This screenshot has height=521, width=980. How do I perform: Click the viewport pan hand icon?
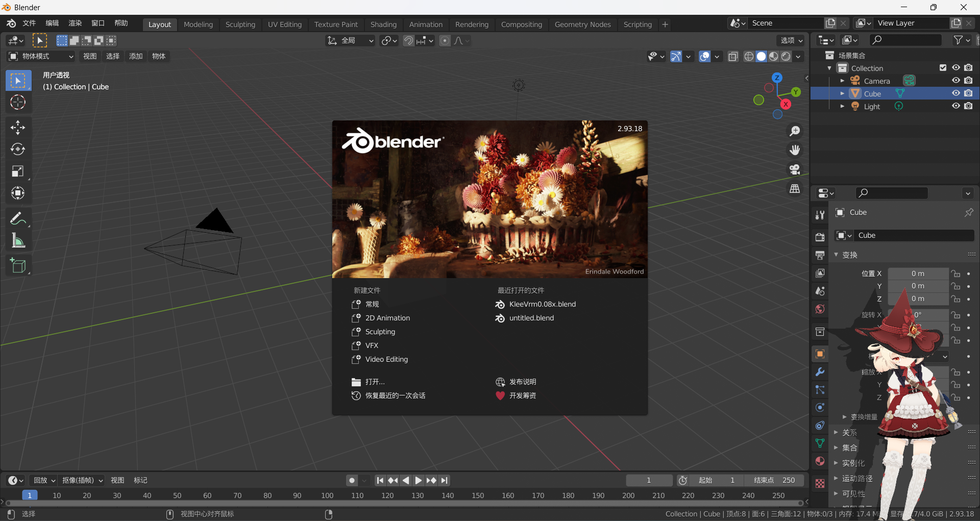795,150
